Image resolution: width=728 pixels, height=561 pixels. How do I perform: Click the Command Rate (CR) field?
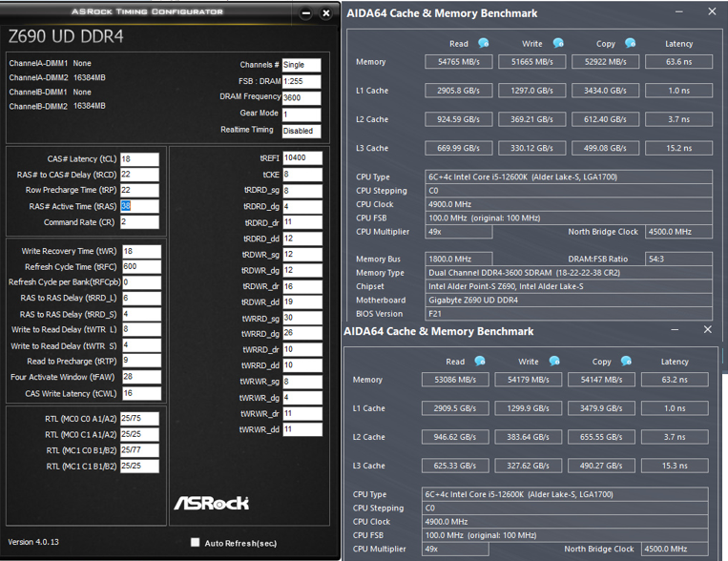pyautogui.click(x=139, y=222)
